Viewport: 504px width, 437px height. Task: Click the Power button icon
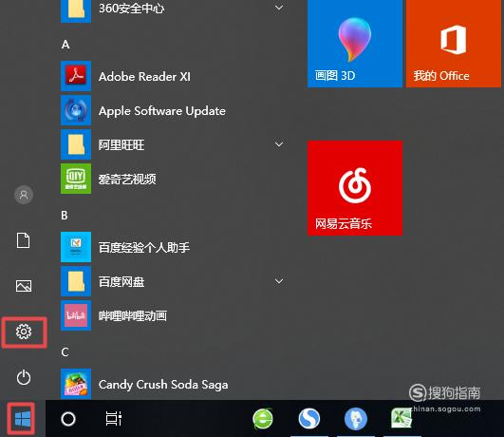[x=24, y=377]
